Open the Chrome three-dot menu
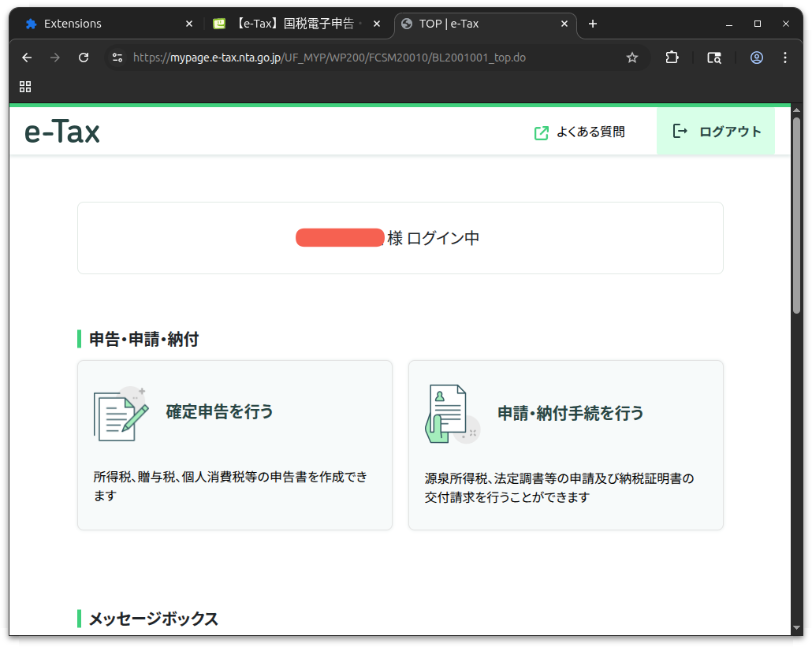This screenshot has height=647, width=812. pos(785,58)
